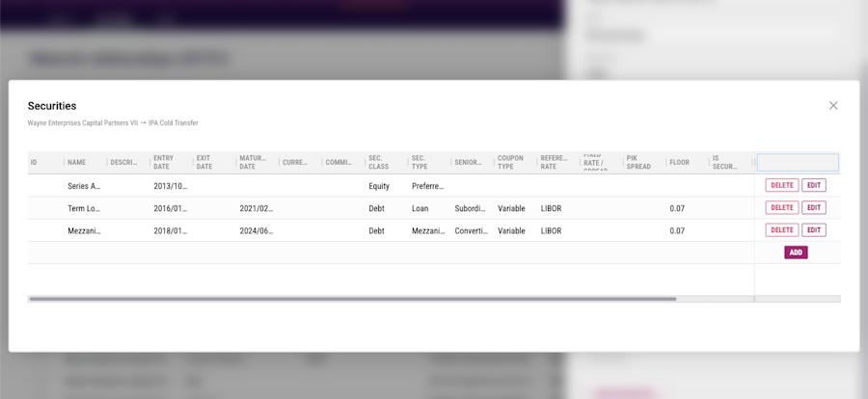Select the 'Term Lo...' name cell
Viewport: 868px width, 399px height.
[x=84, y=208]
